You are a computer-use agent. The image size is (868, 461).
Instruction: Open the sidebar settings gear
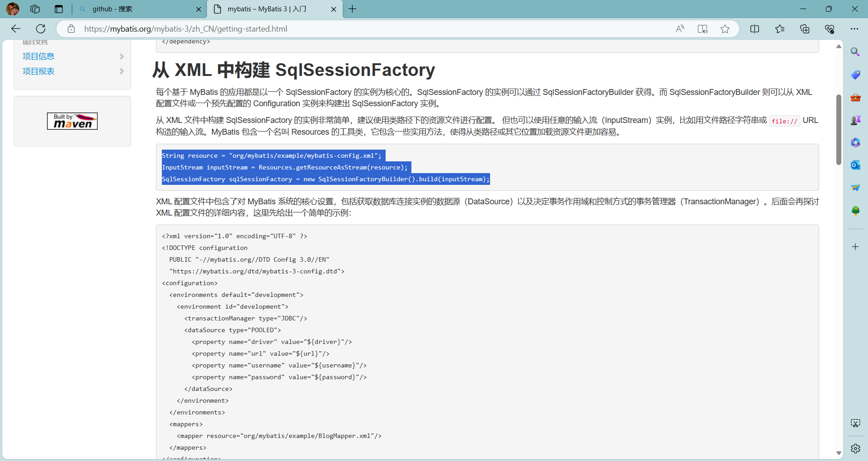click(855, 448)
